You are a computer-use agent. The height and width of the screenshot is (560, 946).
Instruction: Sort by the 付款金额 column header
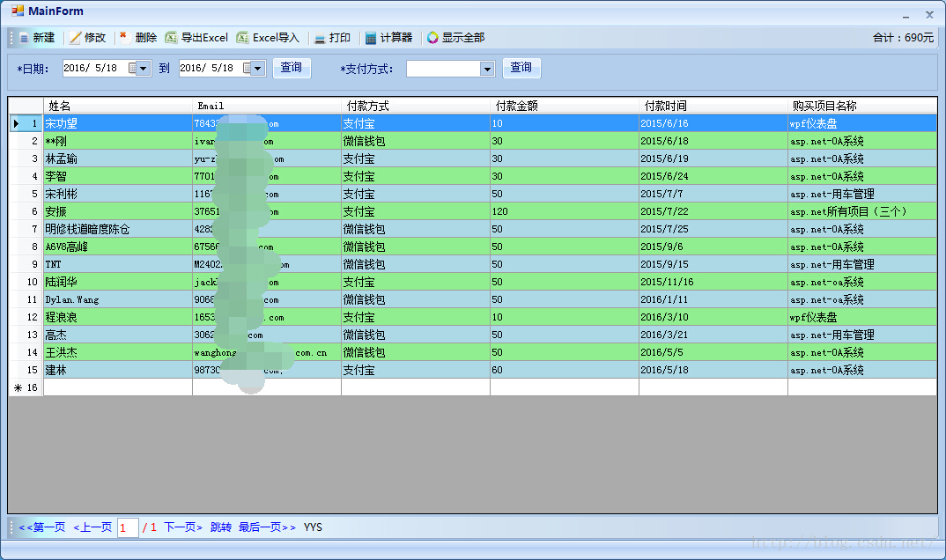click(x=565, y=106)
